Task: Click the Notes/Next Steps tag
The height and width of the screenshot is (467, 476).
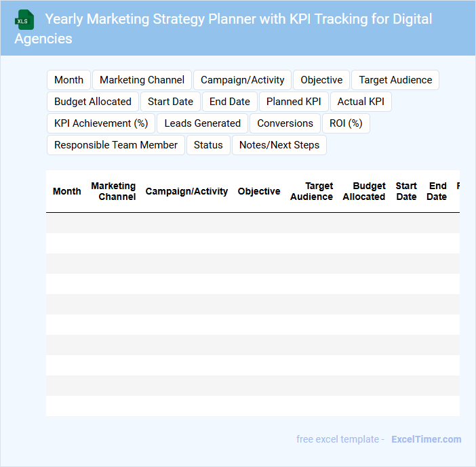Action: point(279,145)
